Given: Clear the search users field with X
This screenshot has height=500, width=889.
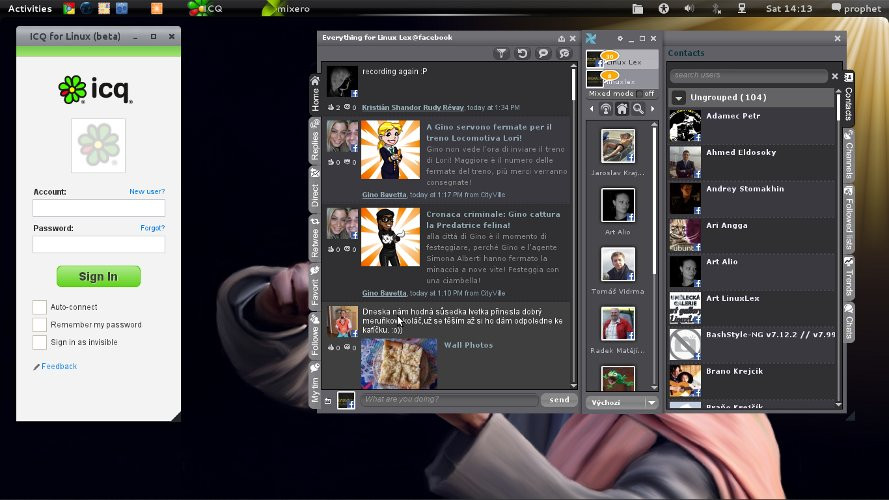Looking at the screenshot, I should [835, 76].
